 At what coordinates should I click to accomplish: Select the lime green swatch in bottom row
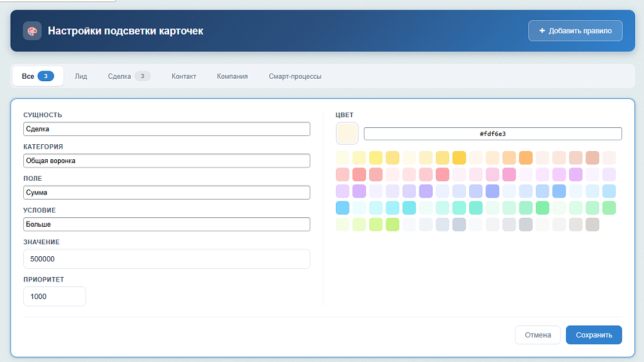[x=392, y=224]
